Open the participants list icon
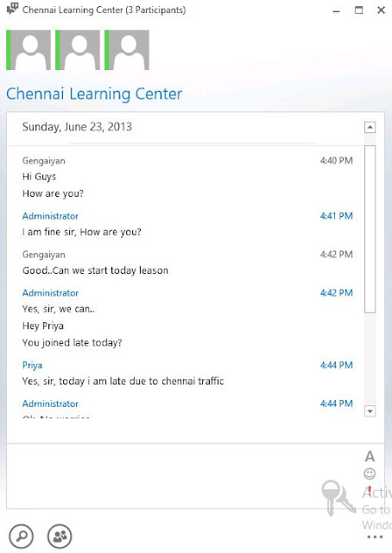Viewport: 392px width, 553px height. click(60, 536)
